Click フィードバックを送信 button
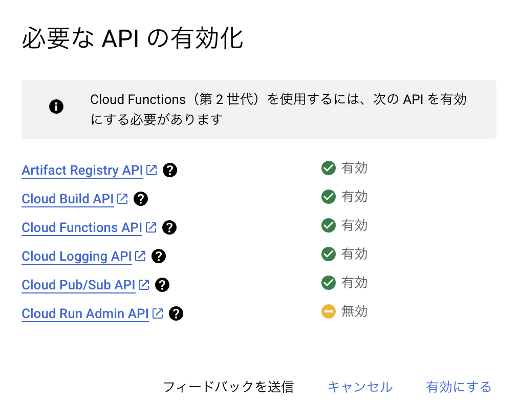Image resolution: width=519 pixels, height=420 pixels. click(x=229, y=387)
